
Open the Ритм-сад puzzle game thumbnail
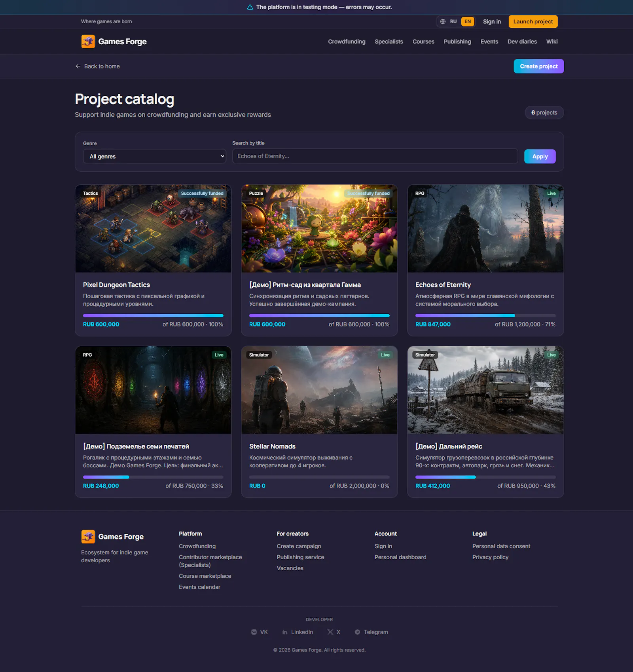point(319,228)
